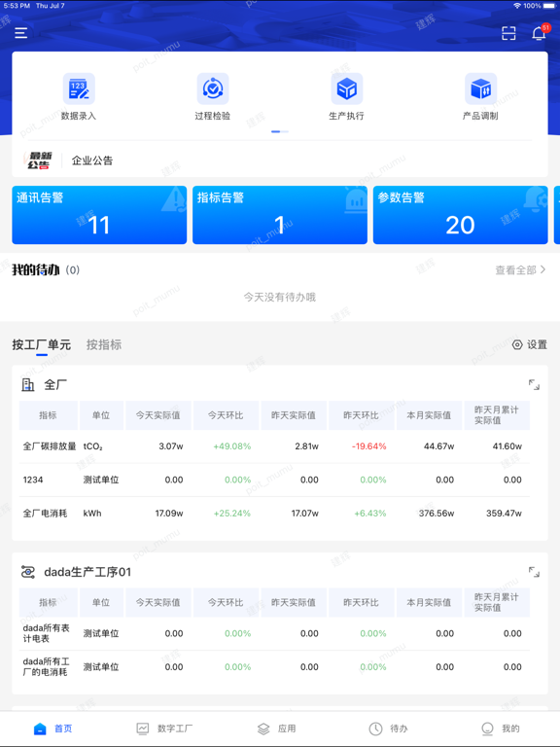Open 过程检验 process inspection icon
Screen dimensions: 560x747
(x=213, y=89)
